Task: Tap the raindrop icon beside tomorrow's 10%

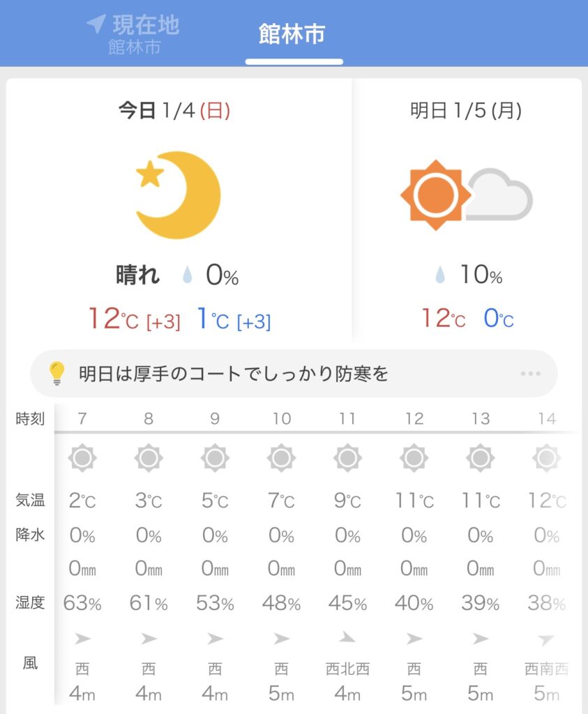Action: tap(439, 276)
